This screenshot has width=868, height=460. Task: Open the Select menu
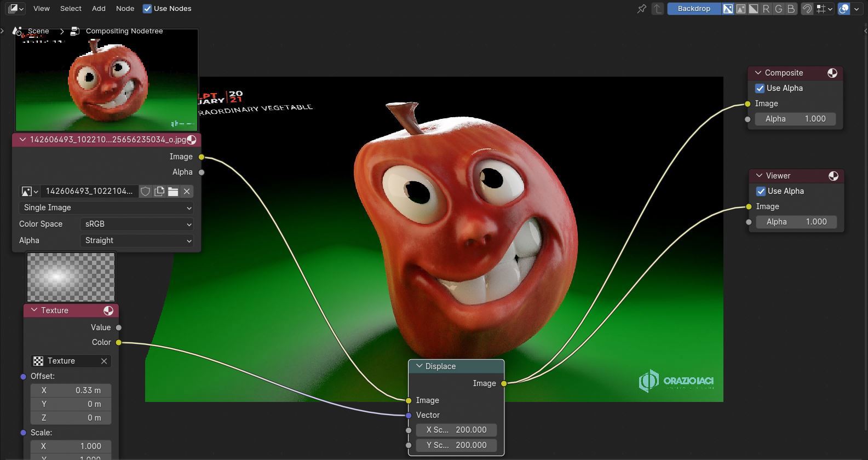(71, 8)
